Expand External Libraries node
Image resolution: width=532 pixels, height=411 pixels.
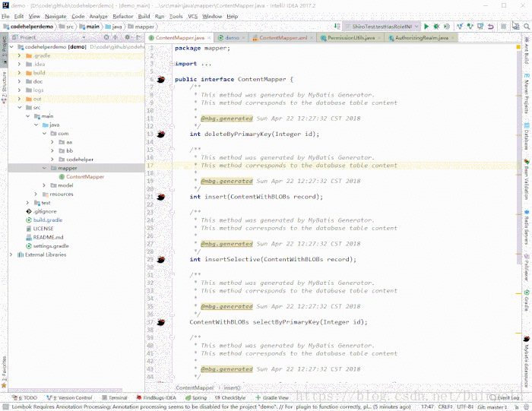pos(11,255)
